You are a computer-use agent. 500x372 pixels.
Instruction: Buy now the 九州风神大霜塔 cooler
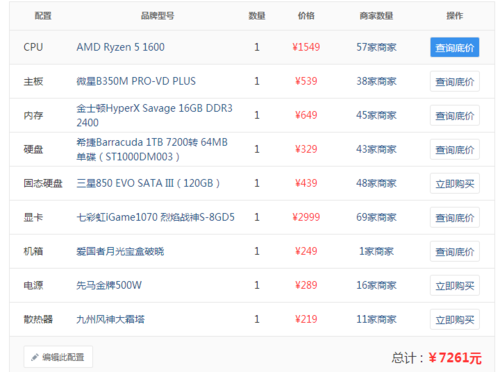[455, 319]
